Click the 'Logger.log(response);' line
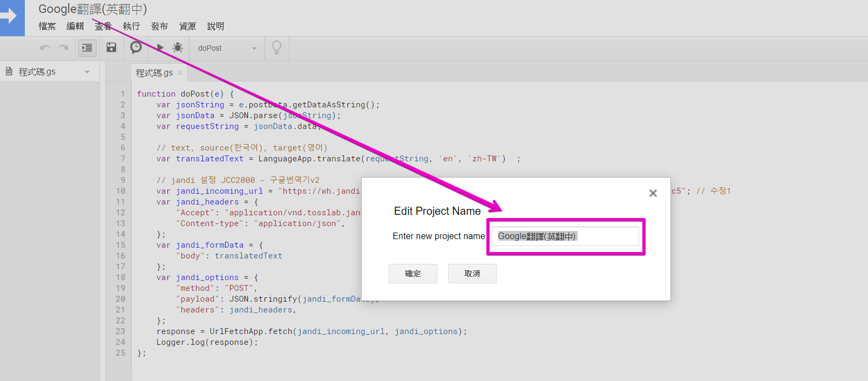Screen dimensions: 868x381 coord(207,342)
